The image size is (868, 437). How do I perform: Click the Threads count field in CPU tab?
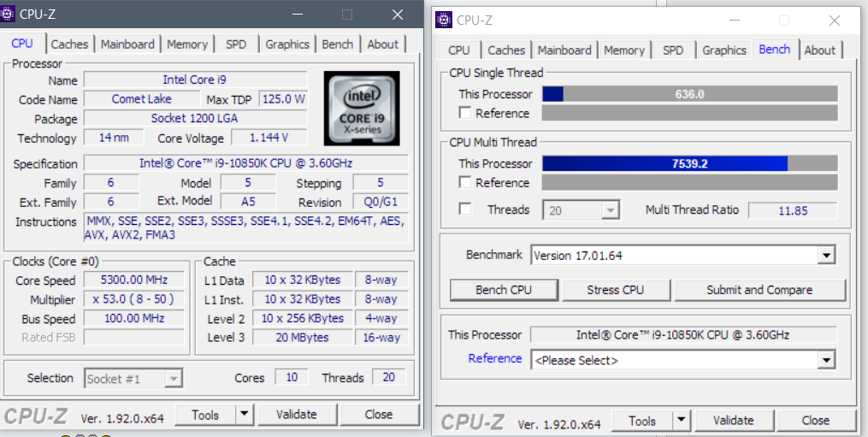coord(388,378)
